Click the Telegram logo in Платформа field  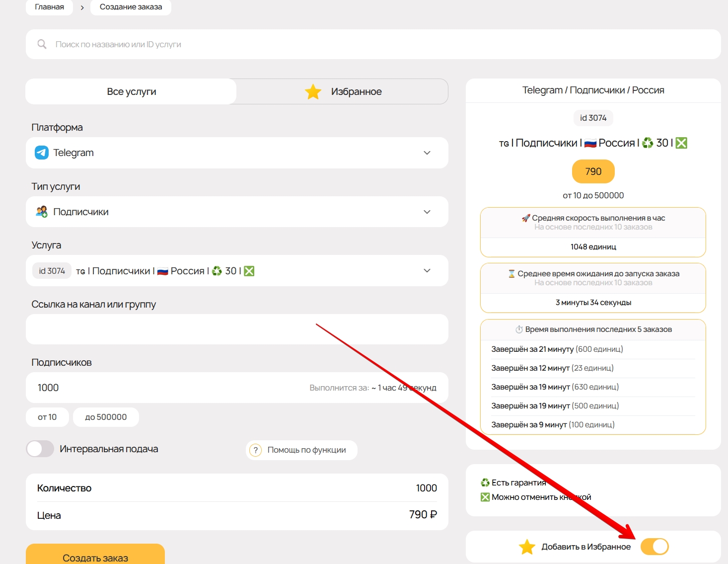[x=42, y=153]
